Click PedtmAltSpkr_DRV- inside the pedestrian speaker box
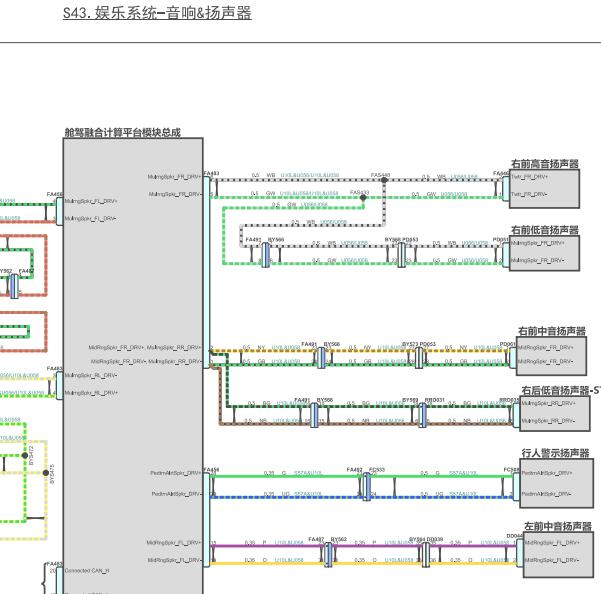Screen dimensions: 601x594 [547, 494]
